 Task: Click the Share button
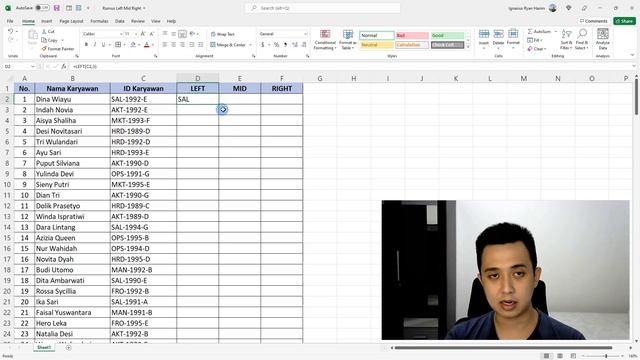624,21
